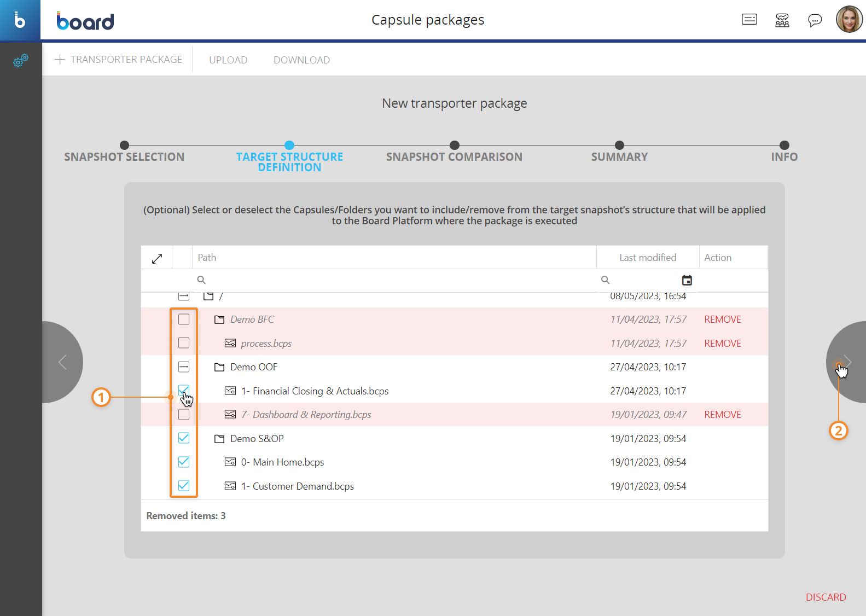Screen dimensions: 866x616
Task: Click the Demo BFC folder icon
Action: (x=219, y=319)
